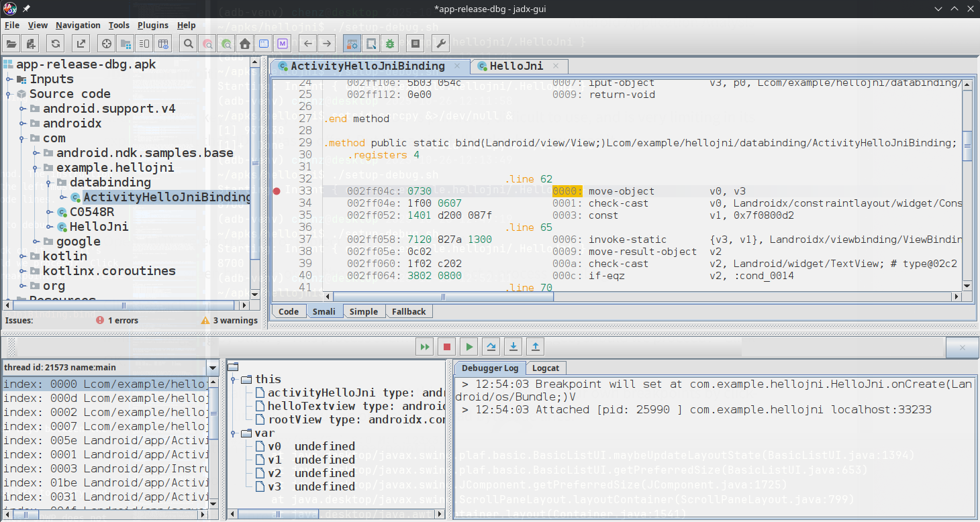Resume execution with the green play icon
The height and width of the screenshot is (522, 980).
tap(469, 346)
